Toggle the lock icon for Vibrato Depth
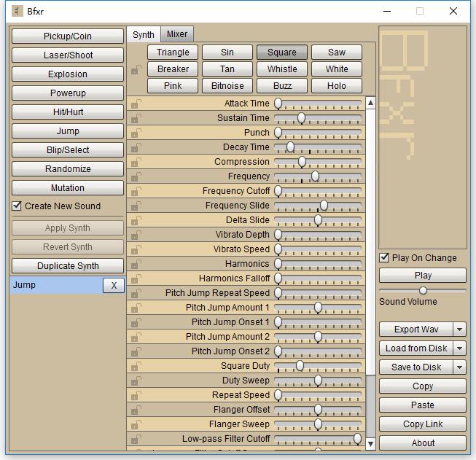476x460 pixels. point(136,235)
